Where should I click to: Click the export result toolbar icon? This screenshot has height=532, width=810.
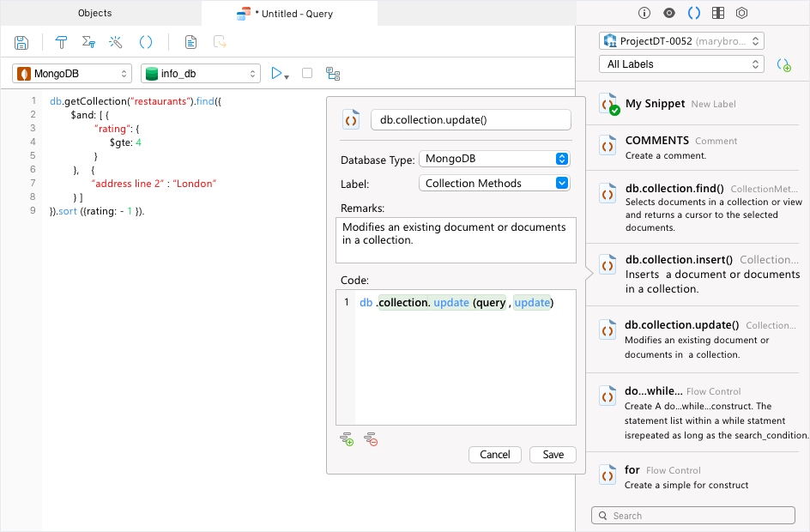[220, 42]
